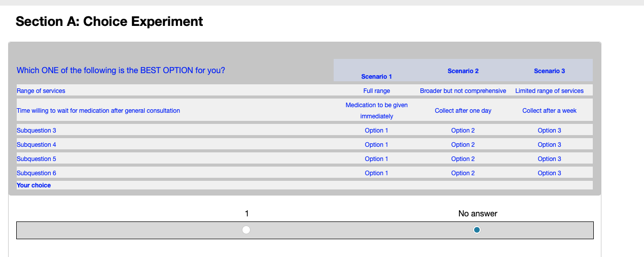Click the "Collect after a week" cell

(x=549, y=111)
